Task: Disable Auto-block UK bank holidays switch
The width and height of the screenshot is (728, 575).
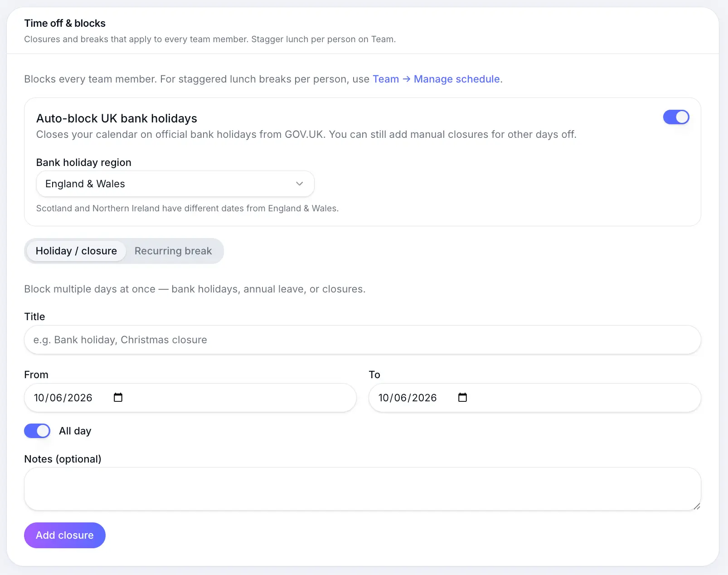Action: point(676,117)
